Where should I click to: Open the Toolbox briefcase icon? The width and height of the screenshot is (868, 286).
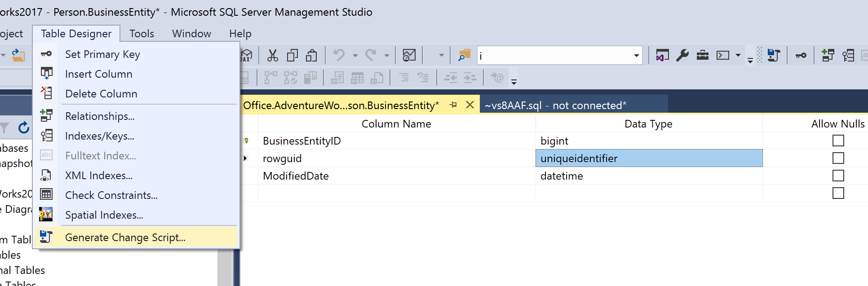703,55
